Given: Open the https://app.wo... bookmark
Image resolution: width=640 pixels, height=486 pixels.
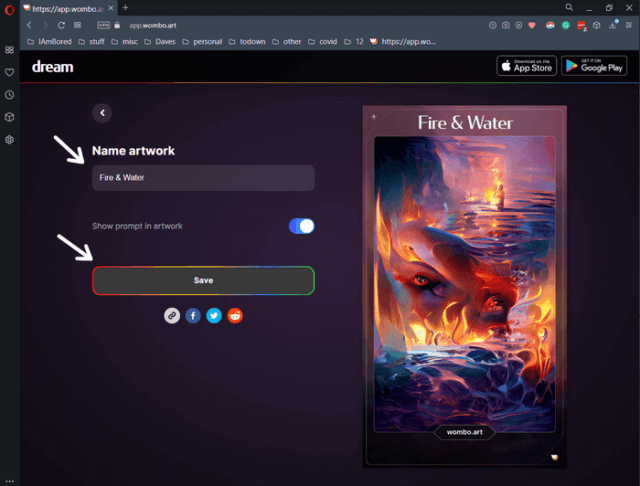Looking at the screenshot, I should click(x=403, y=42).
